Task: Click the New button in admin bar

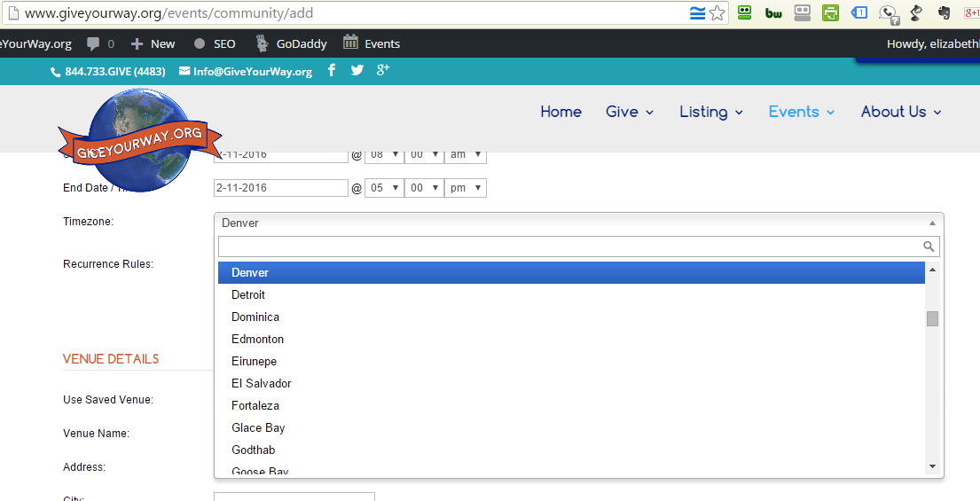Action: click(153, 43)
